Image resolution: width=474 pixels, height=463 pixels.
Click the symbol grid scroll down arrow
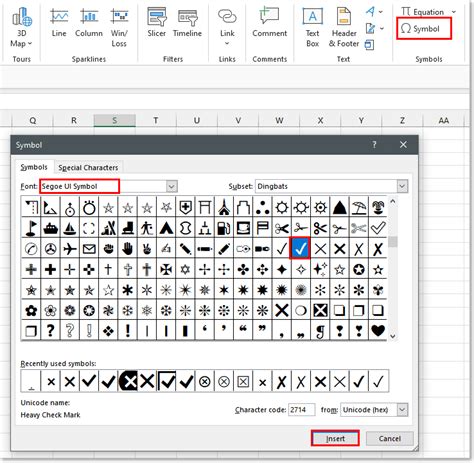click(393, 336)
